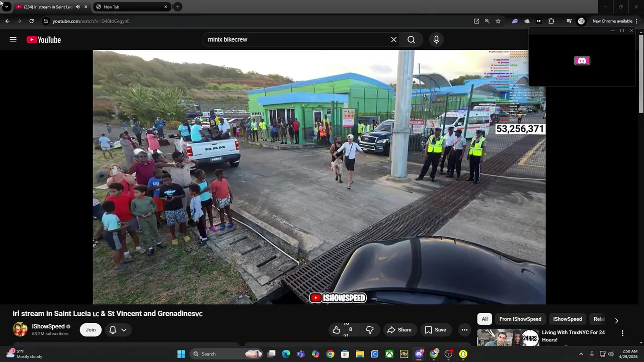Screen dimensions: 644x362
Task: Share the ISHOWSPEED video
Action: [399, 330]
